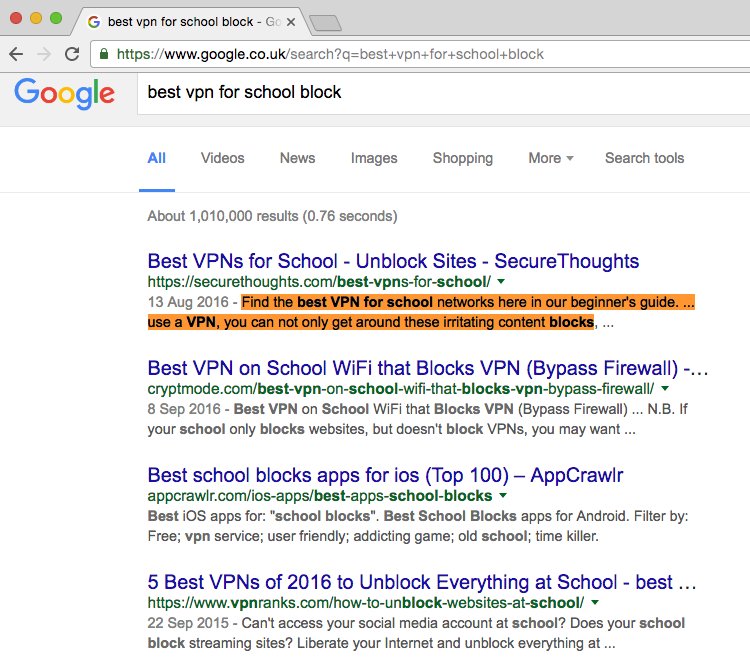This screenshot has width=750, height=667.
Task: Expand dropdown arrow next to vpnranks.com URL
Action: pos(595,602)
